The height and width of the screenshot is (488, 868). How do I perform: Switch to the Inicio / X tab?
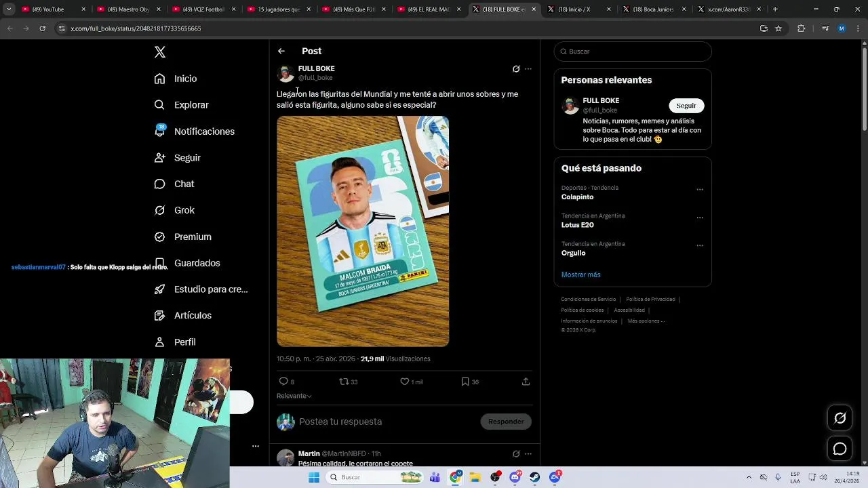point(579,9)
